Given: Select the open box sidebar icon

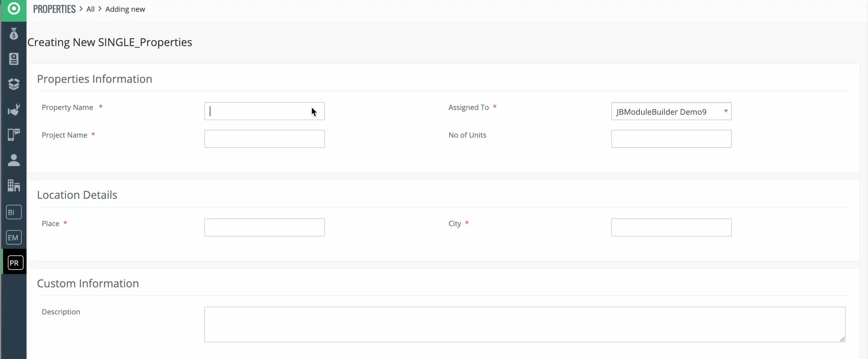Looking at the screenshot, I should (x=14, y=84).
